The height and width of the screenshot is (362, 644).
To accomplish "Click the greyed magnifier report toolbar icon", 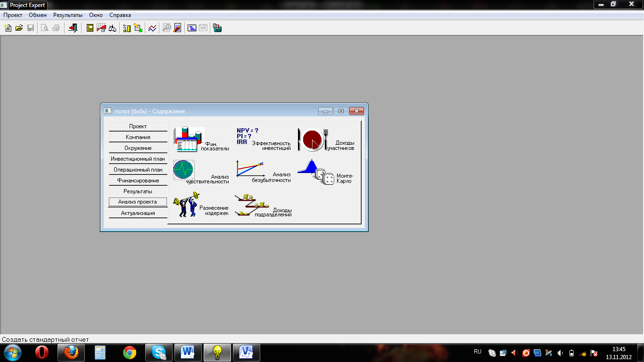I will coord(166,28).
